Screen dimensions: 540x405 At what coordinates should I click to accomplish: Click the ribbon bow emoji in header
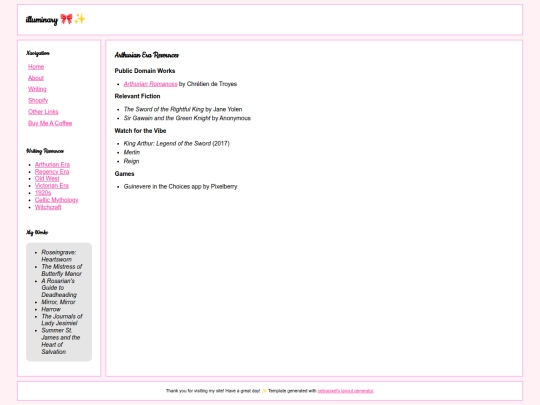(x=66, y=19)
